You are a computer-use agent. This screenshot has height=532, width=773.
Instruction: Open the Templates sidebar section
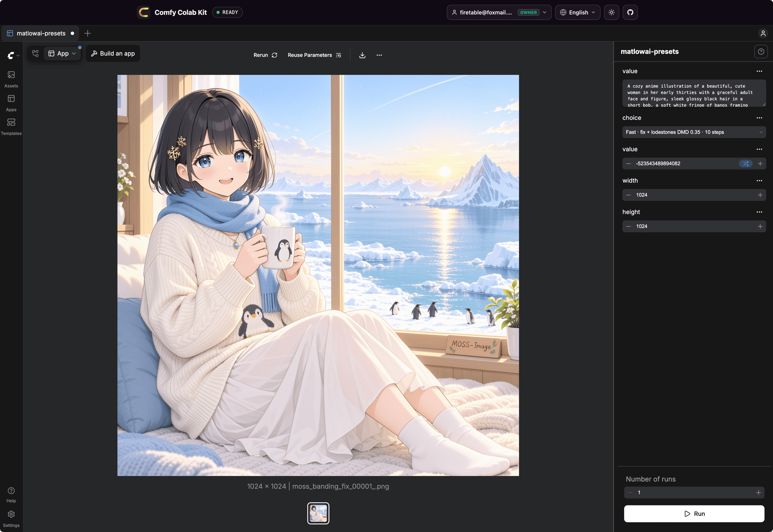[11, 127]
